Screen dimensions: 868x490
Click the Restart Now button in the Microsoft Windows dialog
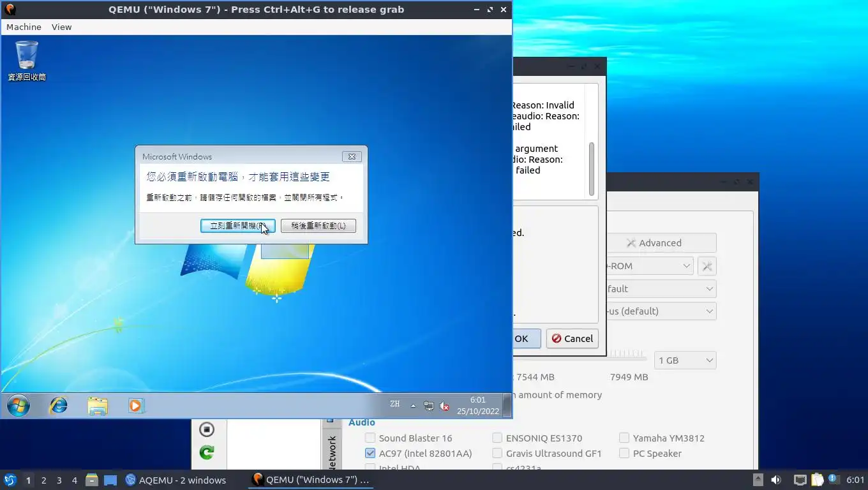(x=238, y=226)
